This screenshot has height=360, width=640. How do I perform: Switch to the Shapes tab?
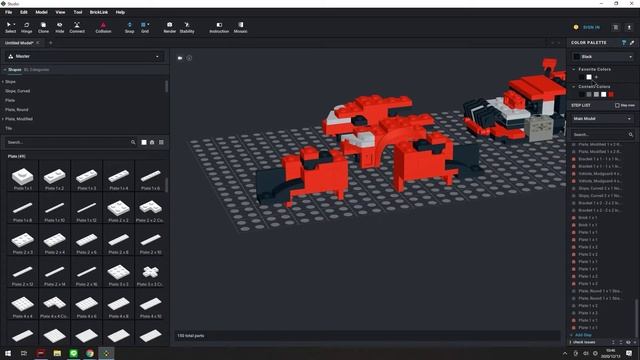pyautogui.click(x=15, y=70)
